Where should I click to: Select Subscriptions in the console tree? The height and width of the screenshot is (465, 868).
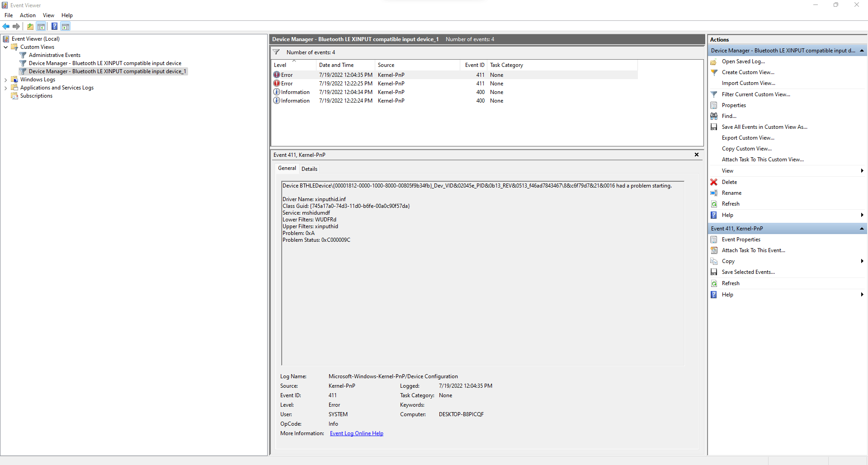tap(36, 96)
